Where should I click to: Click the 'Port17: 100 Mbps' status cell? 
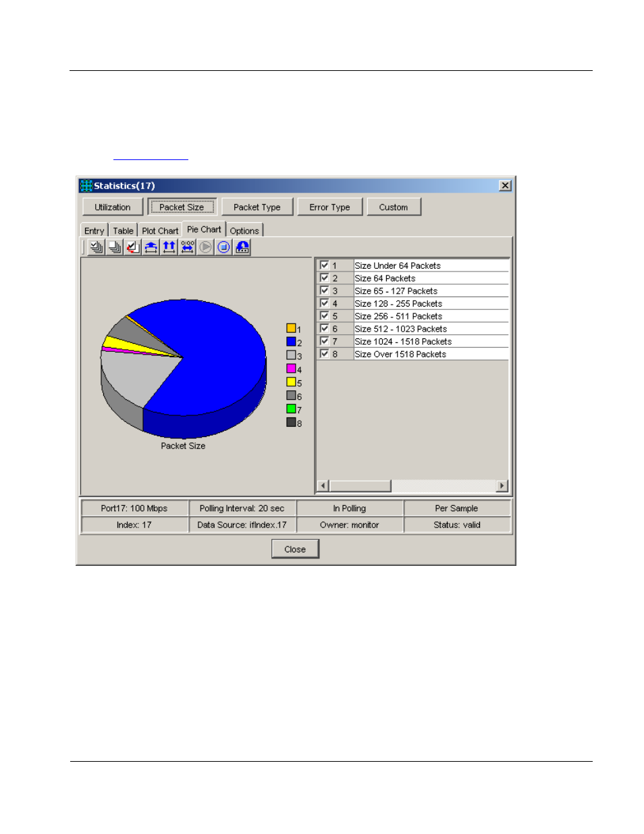[x=134, y=509]
